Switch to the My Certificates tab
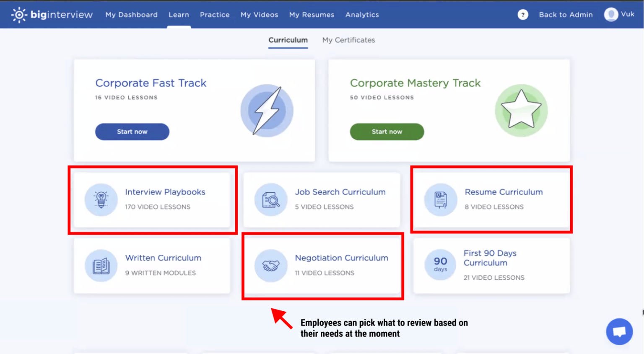644x354 pixels. (x=348, y=40)
